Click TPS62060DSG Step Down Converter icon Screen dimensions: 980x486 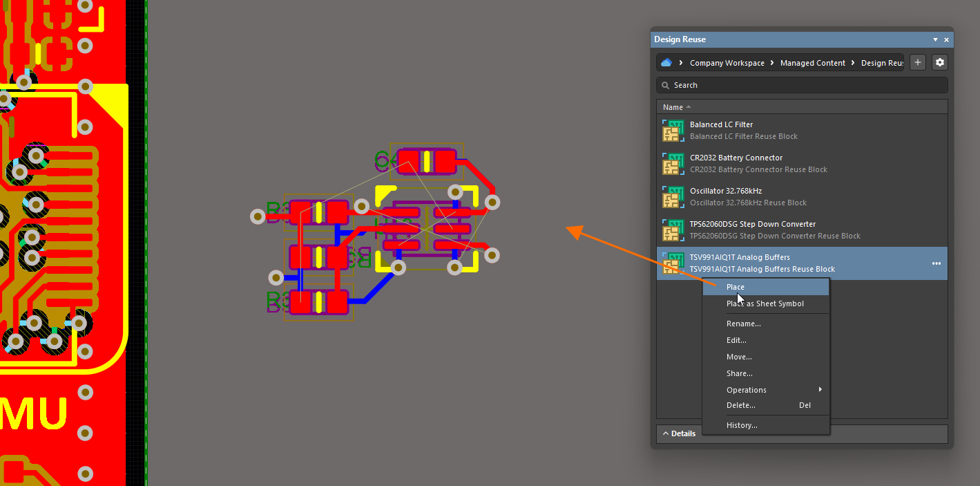coord(673,230)
